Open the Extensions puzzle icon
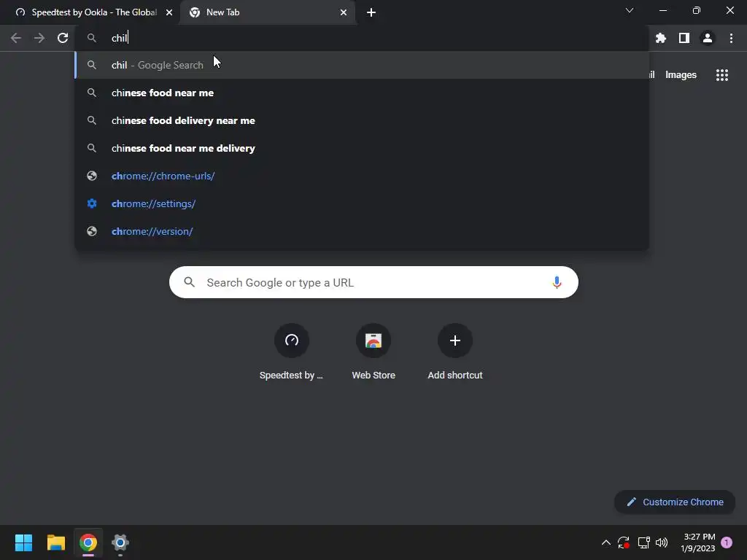The image size is (747, 560). click(x=661, y=38)
